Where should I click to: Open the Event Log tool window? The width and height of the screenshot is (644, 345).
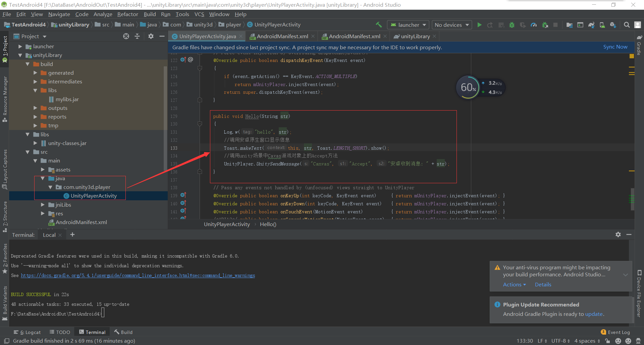pos(615,332)
